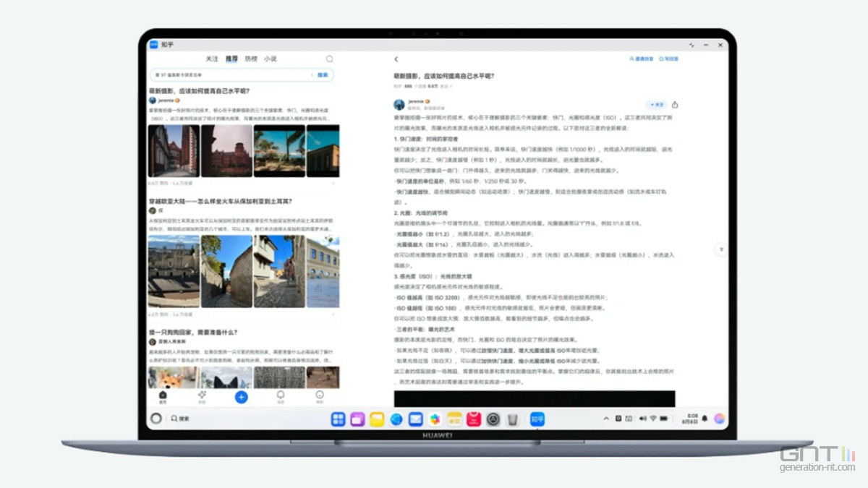Click the running Zhihu icon in dock
868x488 pixels.
tap(537, 419)
